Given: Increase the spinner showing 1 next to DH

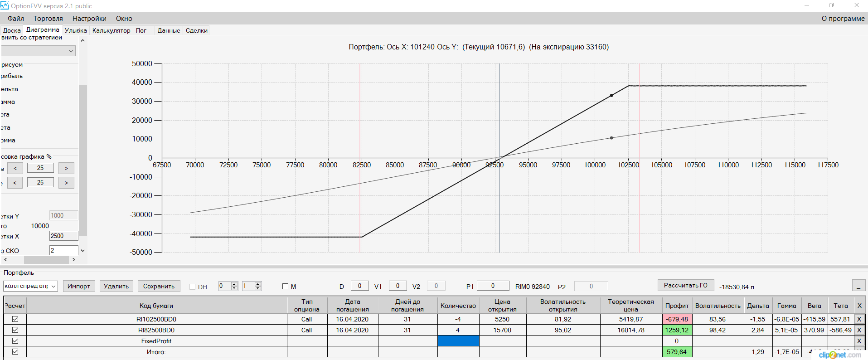Looking at the screenshot, I should click(x=258, y=284).
